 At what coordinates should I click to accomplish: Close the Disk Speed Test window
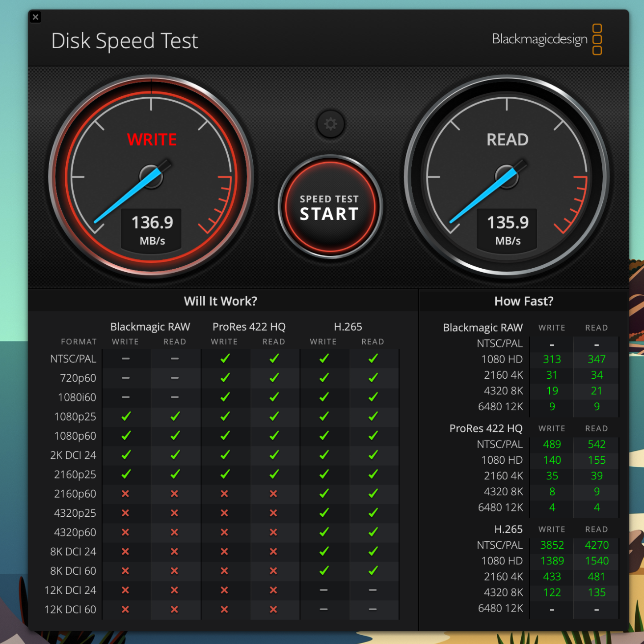35,17
